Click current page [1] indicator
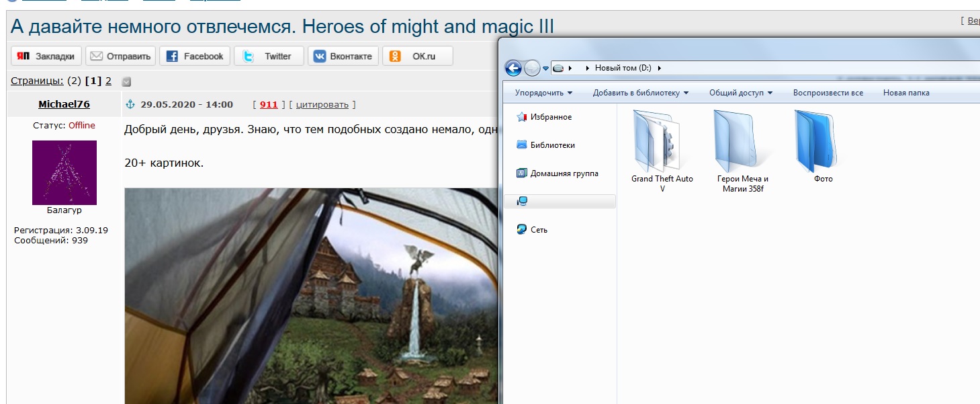 (x=93, y=81)
